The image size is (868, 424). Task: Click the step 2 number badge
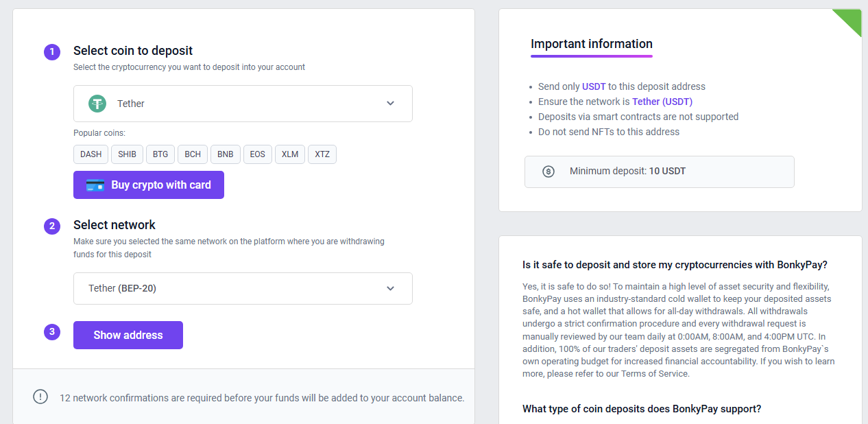52,226
